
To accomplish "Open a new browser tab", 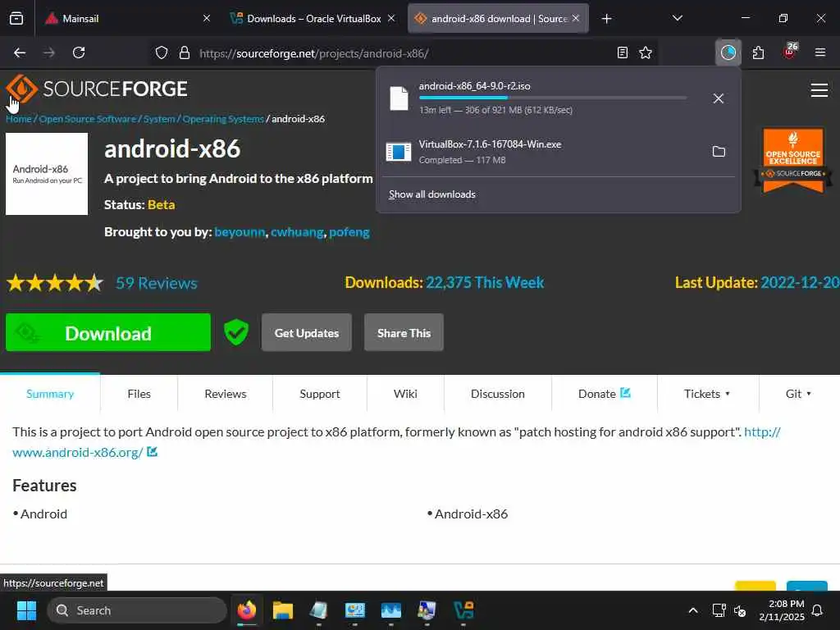I will 606,19.
